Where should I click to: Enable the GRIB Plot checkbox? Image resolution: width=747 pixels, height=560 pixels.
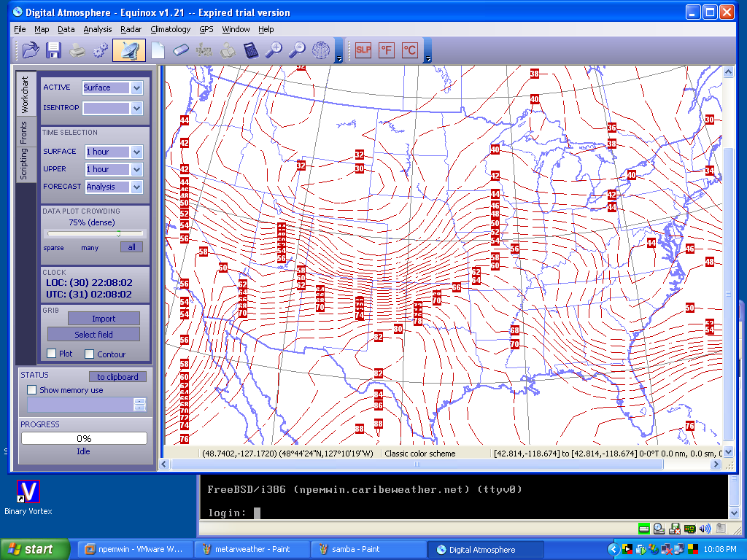tap(52, 354)
